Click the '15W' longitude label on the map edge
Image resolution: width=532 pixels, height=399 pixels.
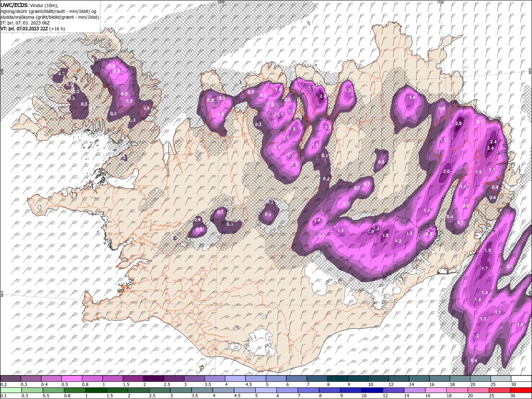[x=440, y=2]
